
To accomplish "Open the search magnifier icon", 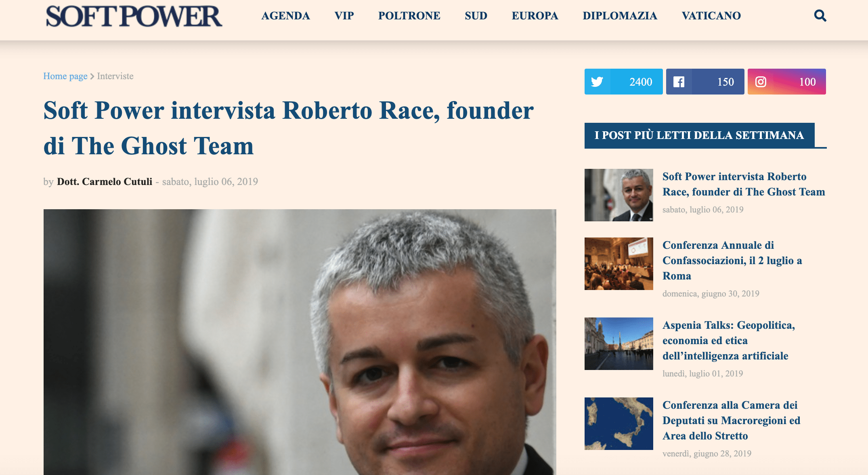I will (x=820, y=16).
